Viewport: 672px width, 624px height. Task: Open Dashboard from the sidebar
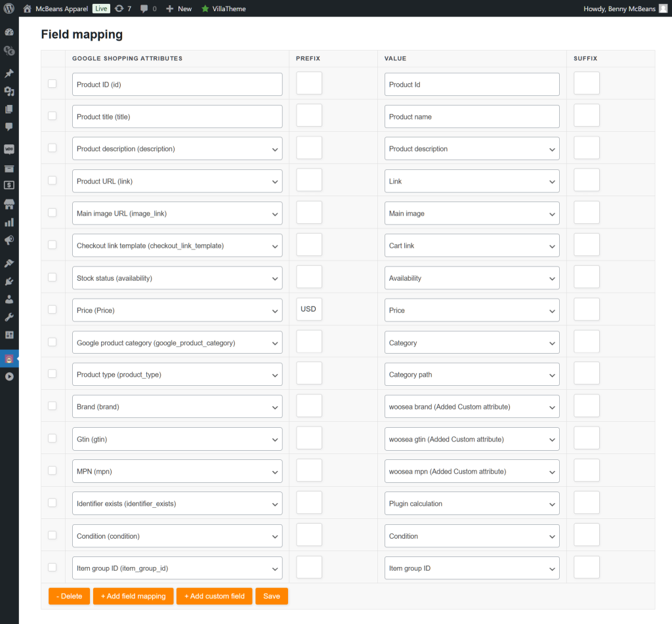(x=9, y=32)
